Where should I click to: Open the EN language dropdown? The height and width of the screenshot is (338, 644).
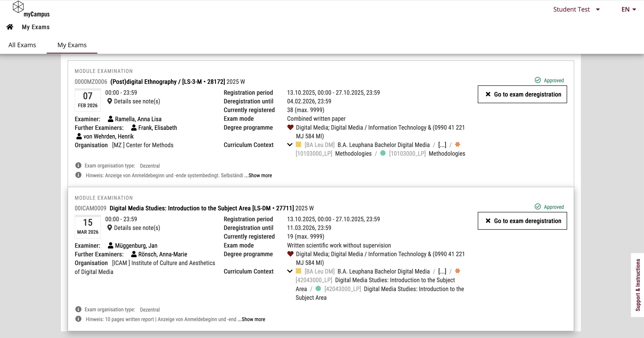click(628, 10)
